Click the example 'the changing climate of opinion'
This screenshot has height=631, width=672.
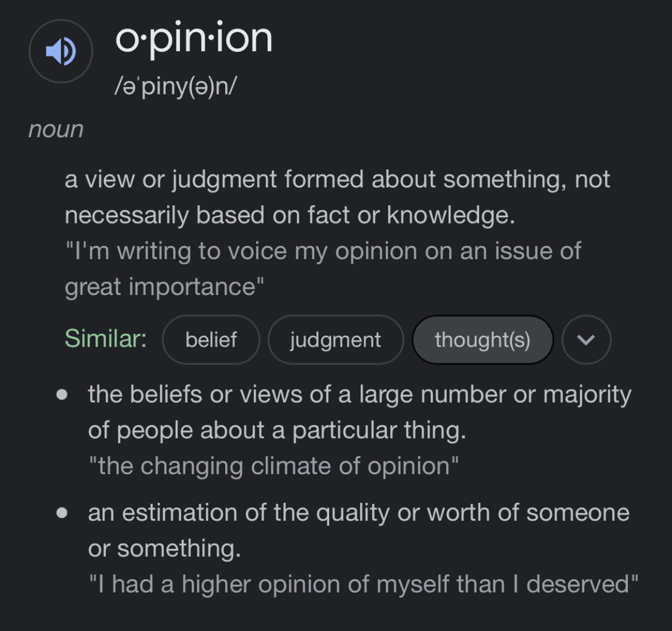click(x=273, y=466)
